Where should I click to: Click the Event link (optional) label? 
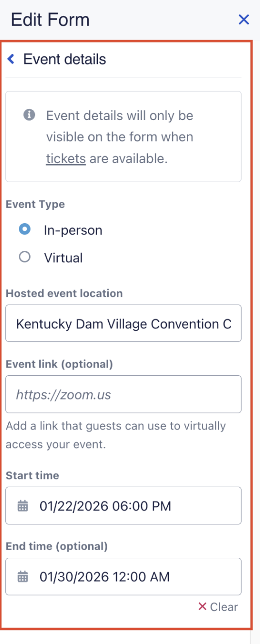[x=59, y=364]
